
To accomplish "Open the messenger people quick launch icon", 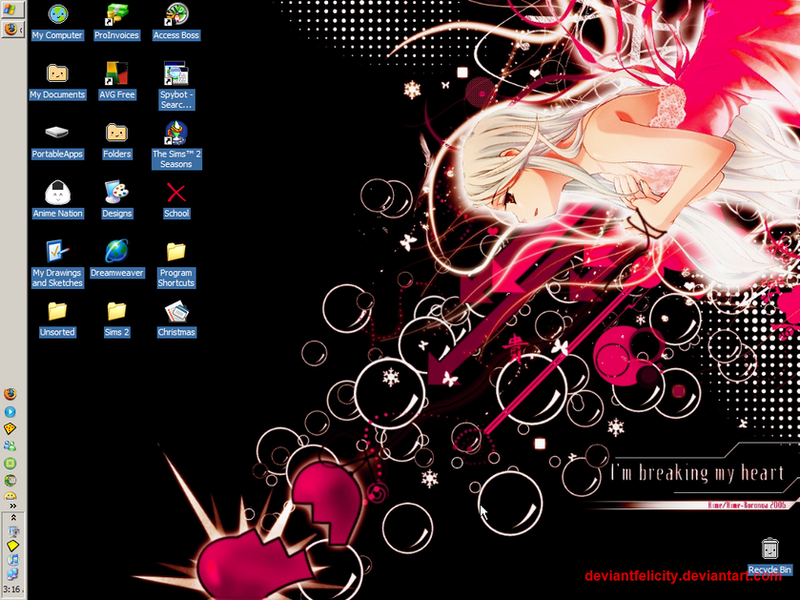I will [10, 446].
